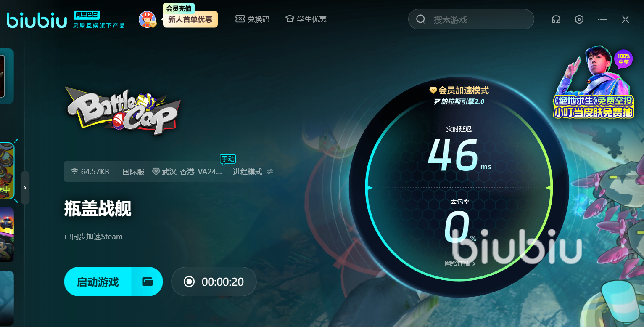Open the 网络详情 network details link

click(x=460, y=263)
